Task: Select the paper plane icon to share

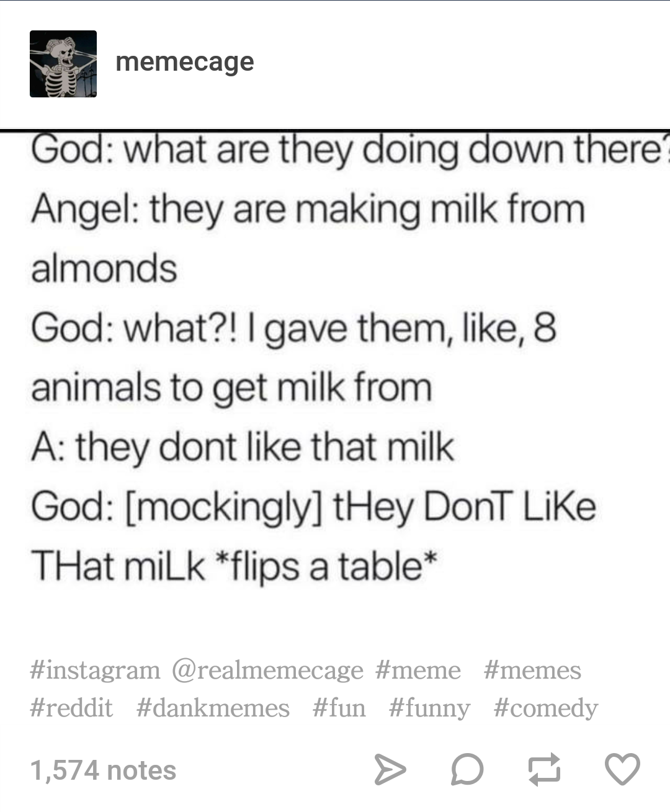Action: (x=391, y=767)
